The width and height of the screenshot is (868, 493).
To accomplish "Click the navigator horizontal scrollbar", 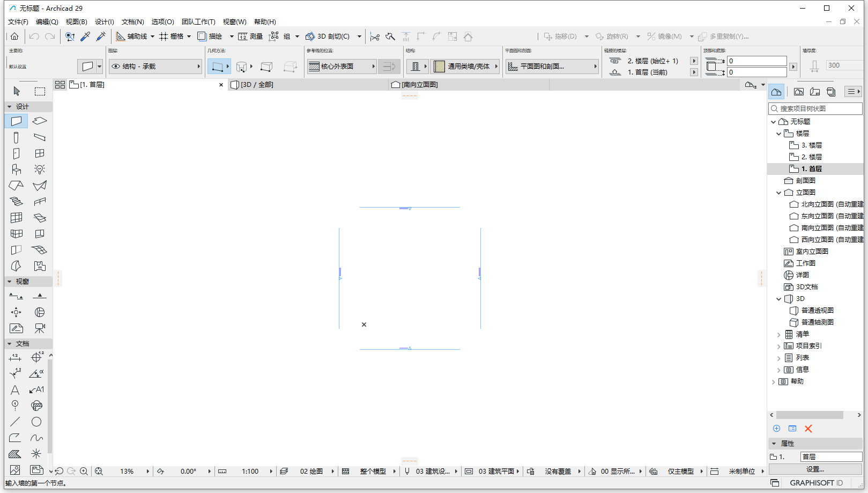I will tap(810, 415).
